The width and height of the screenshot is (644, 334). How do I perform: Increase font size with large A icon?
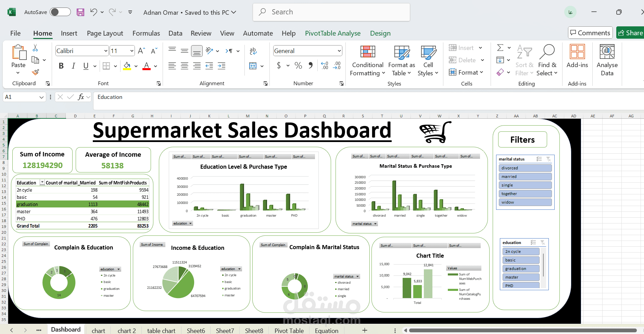141,51
